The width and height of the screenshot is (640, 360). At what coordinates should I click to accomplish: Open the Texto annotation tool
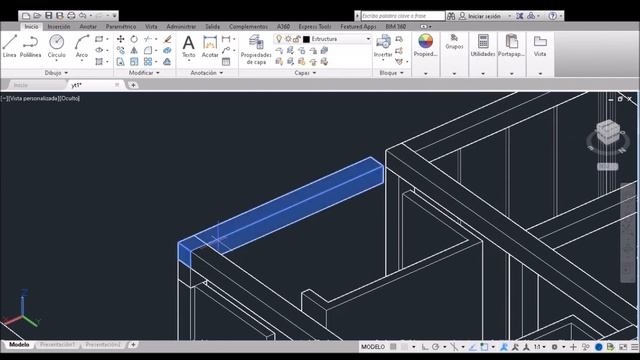pos(188,47)
